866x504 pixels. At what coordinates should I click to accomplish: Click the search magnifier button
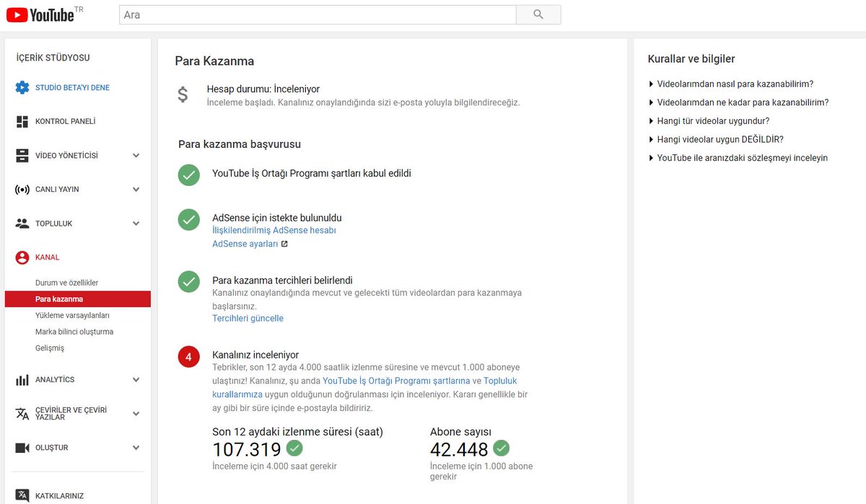tap(538, 14)
